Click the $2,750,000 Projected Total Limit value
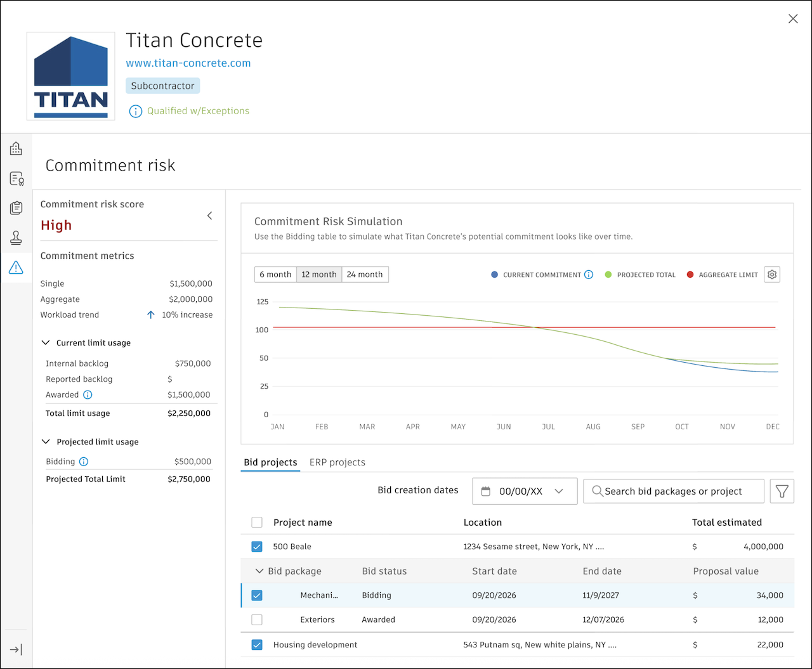Screen dimensions: 812x669 (189, 479)
